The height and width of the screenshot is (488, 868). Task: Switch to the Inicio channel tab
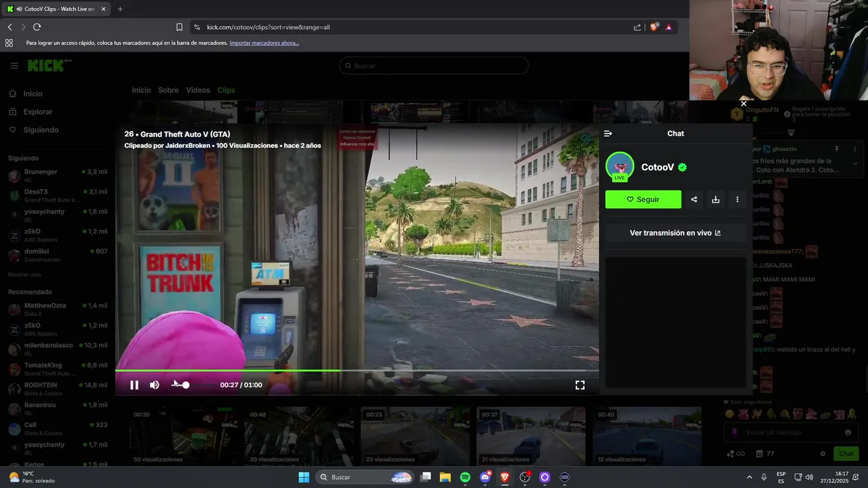pyautogui.click(x=141, y=90)
